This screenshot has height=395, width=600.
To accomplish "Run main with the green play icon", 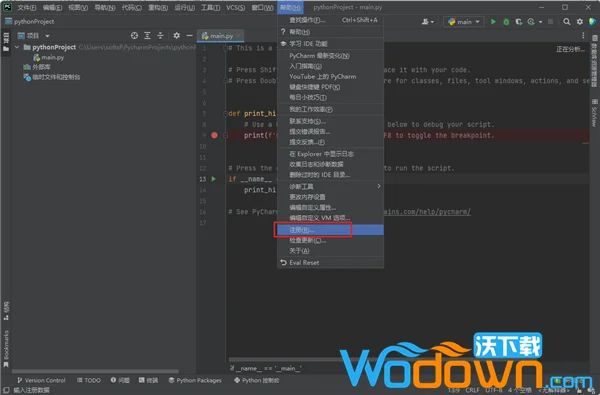I will [x=493, y=22].
